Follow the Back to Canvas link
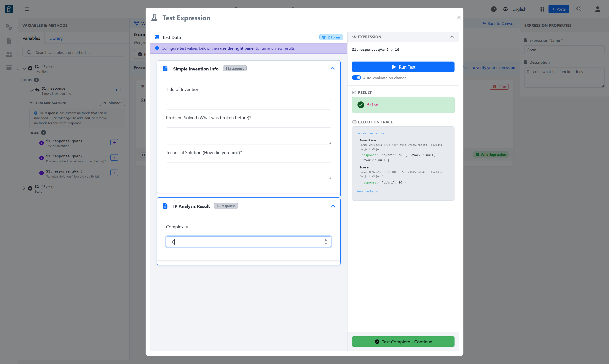 [x=498, y=24]
